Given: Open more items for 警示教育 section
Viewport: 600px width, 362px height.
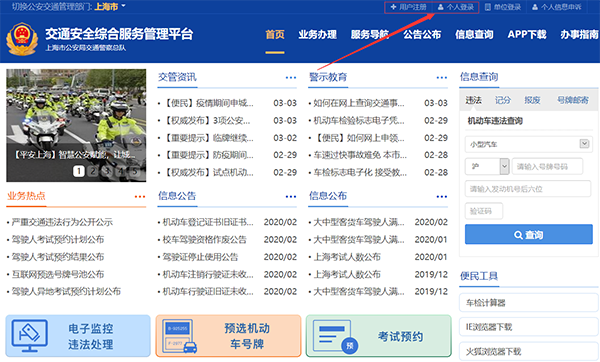Looking at the screenshot, I should [x=442, y=78].
